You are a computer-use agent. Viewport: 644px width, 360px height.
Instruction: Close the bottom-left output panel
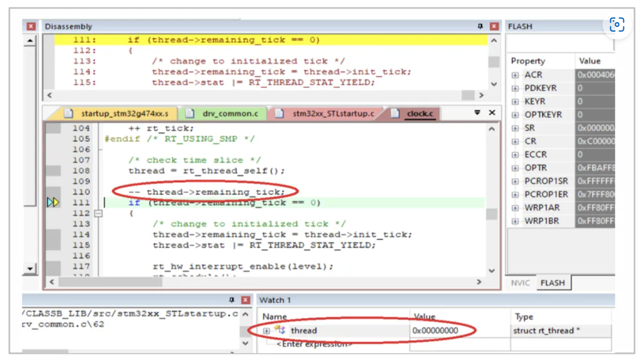coord(245,300)
